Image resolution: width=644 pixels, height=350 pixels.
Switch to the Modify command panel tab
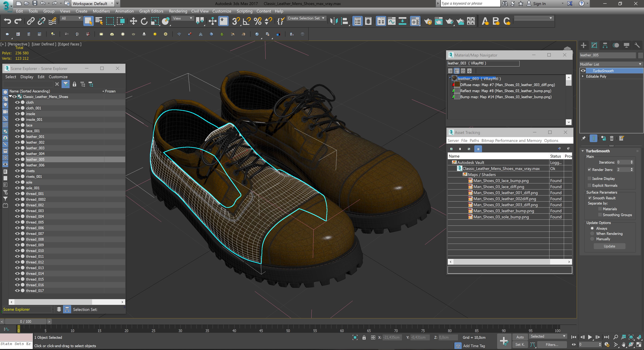[x=594, y=45]
